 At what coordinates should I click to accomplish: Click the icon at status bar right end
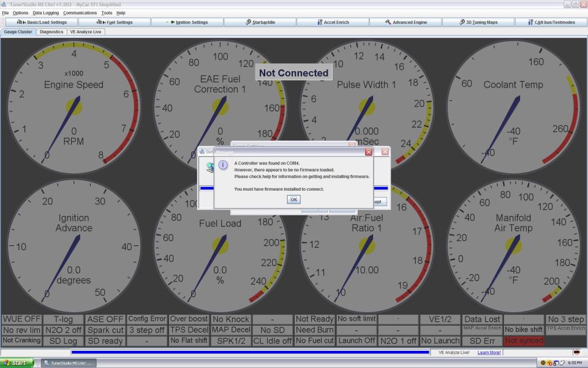577,352
